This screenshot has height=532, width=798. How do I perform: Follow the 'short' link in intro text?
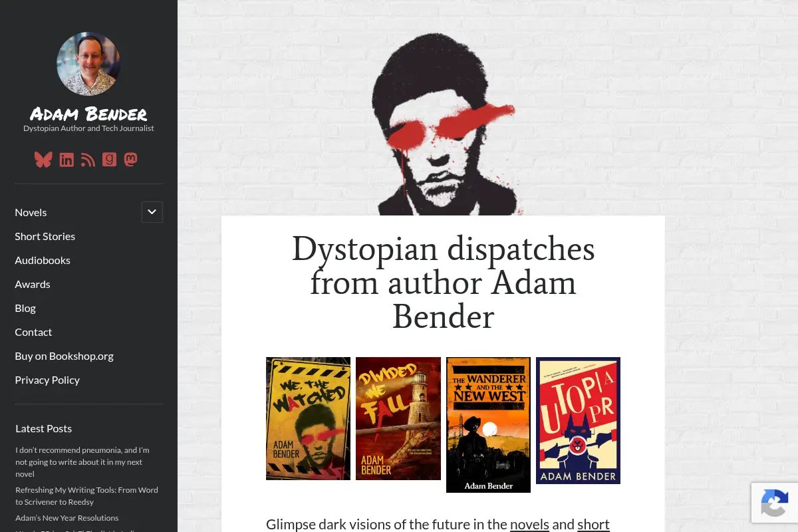click(x=593, y=524)
